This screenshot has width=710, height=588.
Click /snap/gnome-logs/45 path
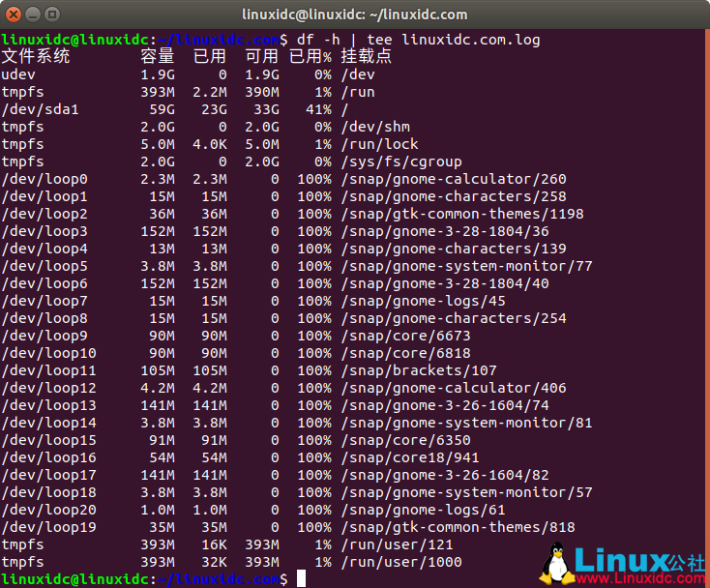[x=424, y=301]
